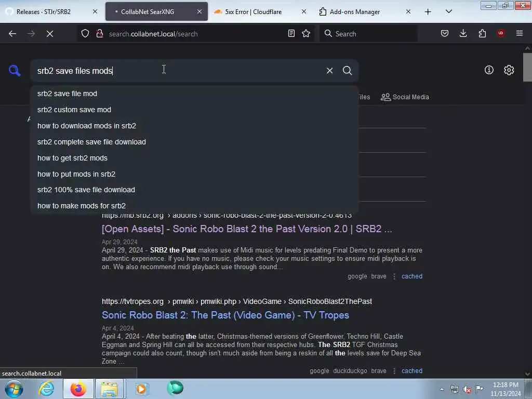Click the SearXNG magnifier logo

click(x=15, y=71)
